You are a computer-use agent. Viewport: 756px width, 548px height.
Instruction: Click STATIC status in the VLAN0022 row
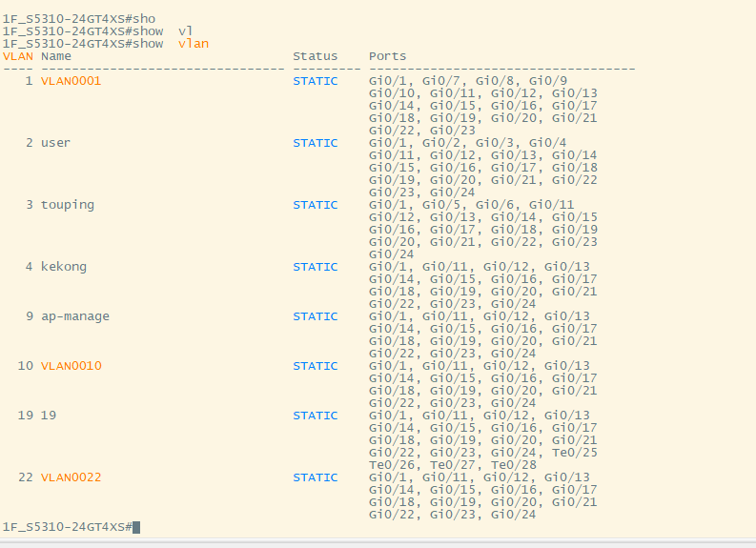pyautogui.click(x=316, y=477)
